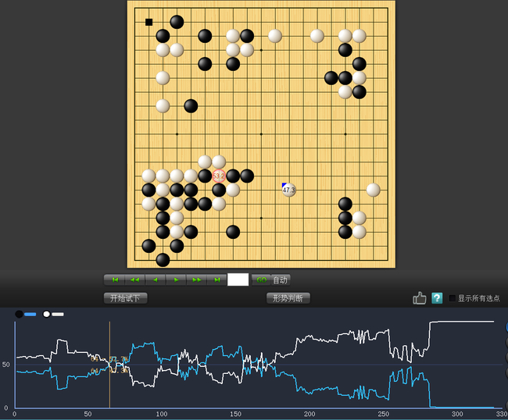This screenshot has height=420, width=508.
Task: Select the AI suggested move marked 47.3
Action: pos(288,190)
